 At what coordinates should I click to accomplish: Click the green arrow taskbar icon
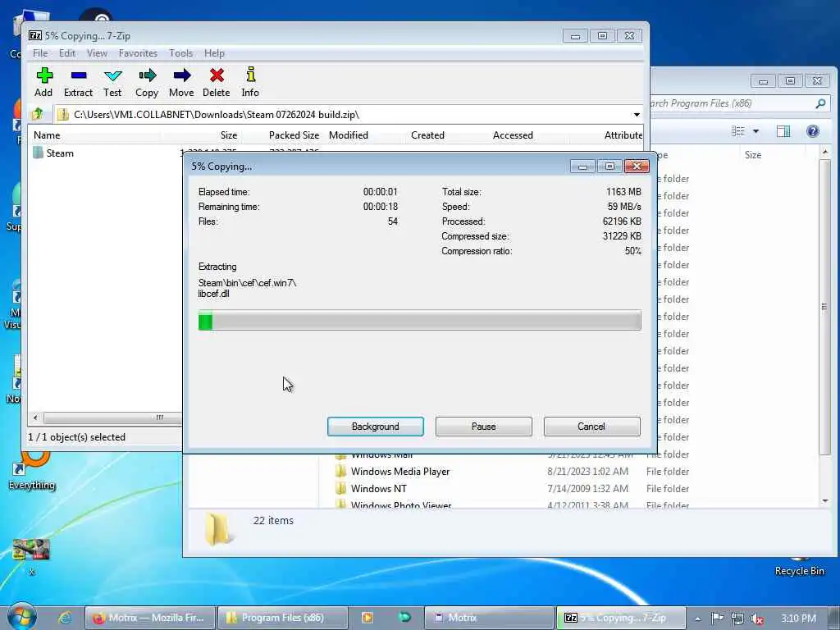404,618
